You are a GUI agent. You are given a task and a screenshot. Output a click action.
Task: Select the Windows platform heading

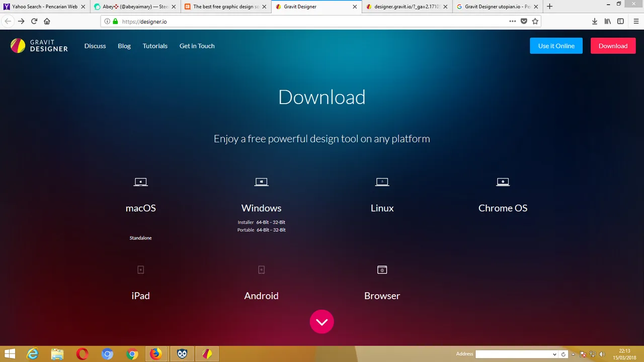coord(261,208)
